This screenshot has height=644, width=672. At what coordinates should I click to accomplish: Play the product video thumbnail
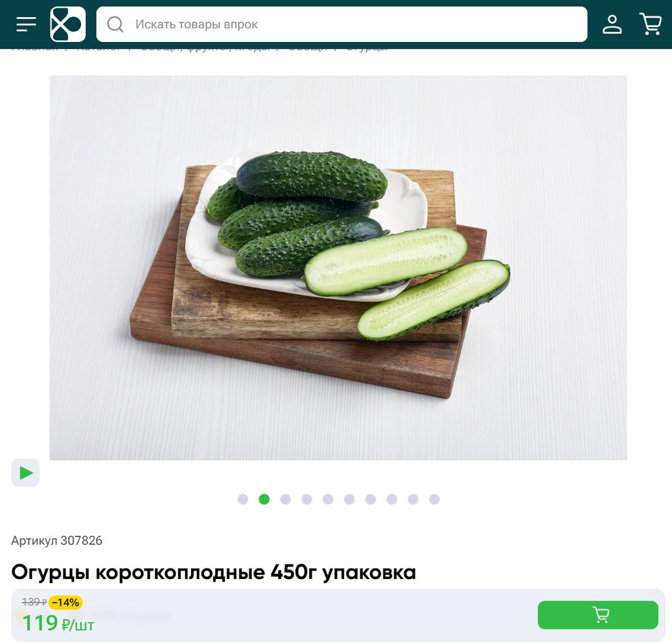pos(26,473)
